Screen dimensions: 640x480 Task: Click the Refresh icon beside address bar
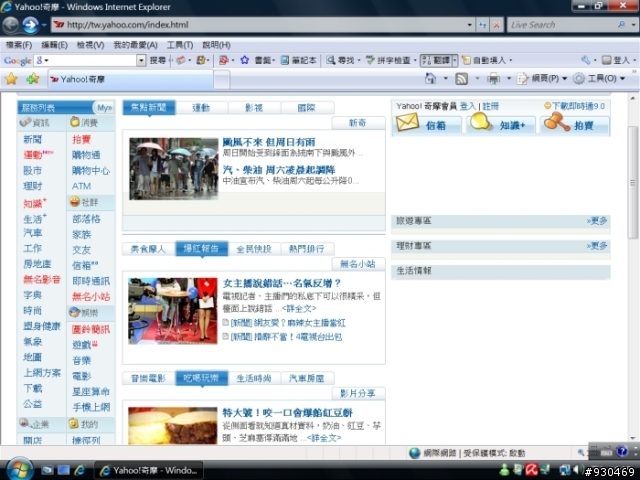click(x=482, y=25)
